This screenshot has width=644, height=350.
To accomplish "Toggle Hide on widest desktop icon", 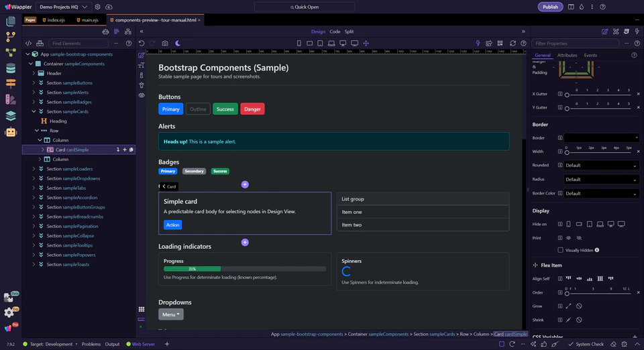I will point(621,224).
